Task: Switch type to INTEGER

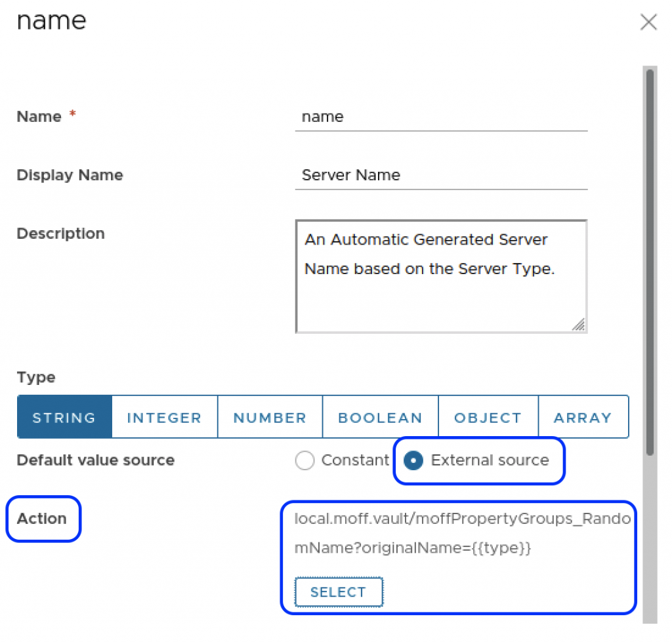Action: click(x=164, y=418)
